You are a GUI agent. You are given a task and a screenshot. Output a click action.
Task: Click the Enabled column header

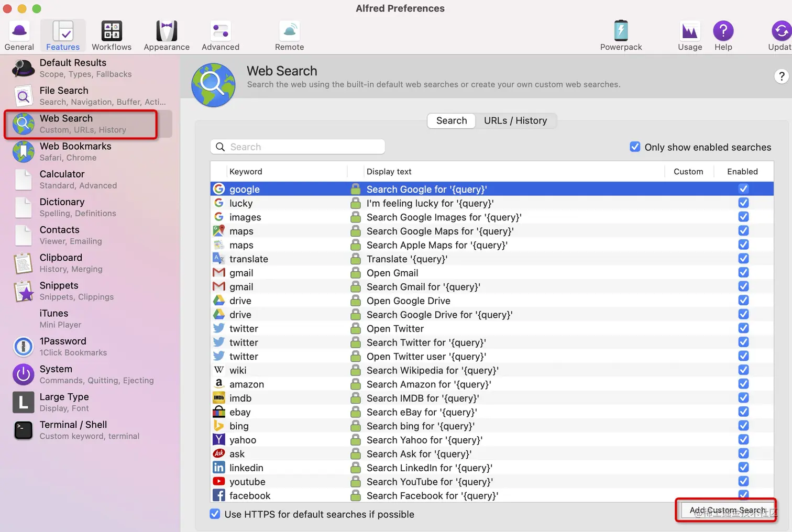[x=742, y=171]
